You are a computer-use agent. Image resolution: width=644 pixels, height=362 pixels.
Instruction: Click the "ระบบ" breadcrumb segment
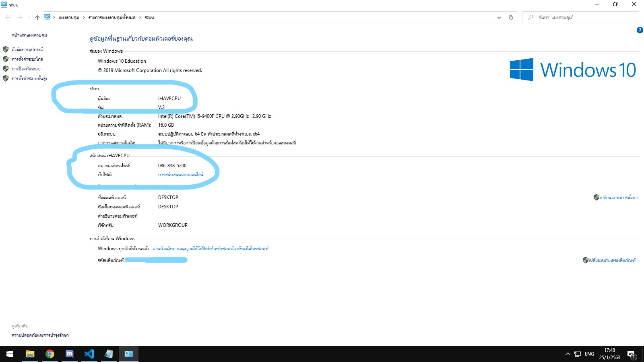149,17
